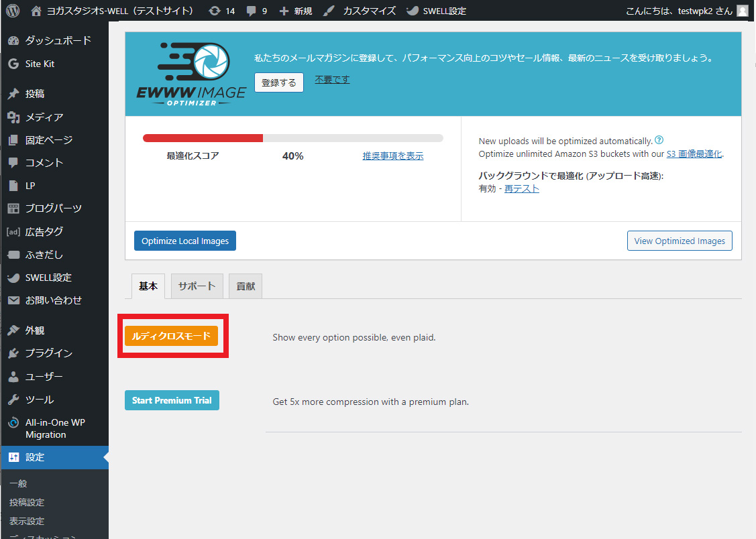Image resolution: width=756 pixels, height=539 pixels.
Task: Click the ダッシュボード gauge icon
Action: [13, 41]
